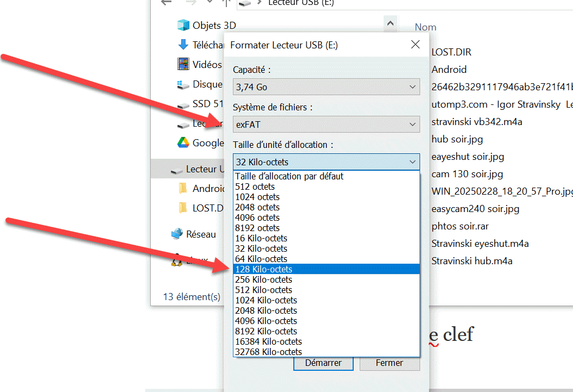Click the Démarrer button

pyautogui.click(x=323, y=363)
